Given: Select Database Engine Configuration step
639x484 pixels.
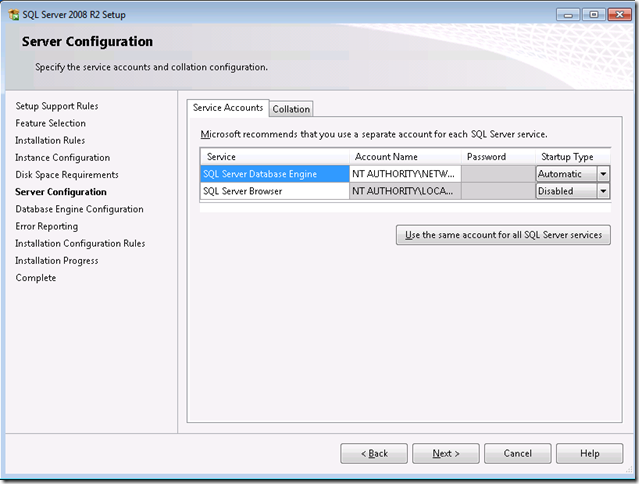Looking at the screenshot, I should (x=79, y=209).
